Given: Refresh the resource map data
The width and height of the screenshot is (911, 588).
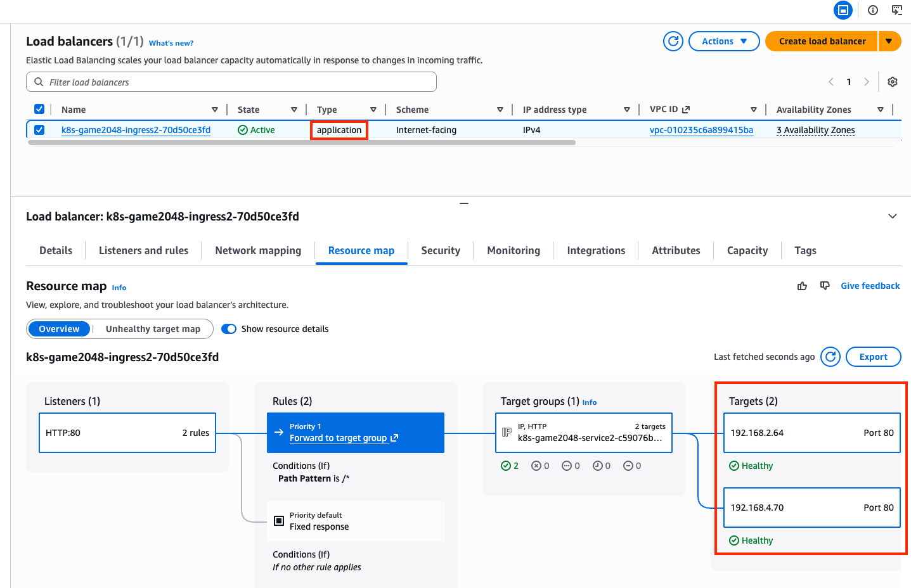Looking at the screenshot, I should [830, 357].
